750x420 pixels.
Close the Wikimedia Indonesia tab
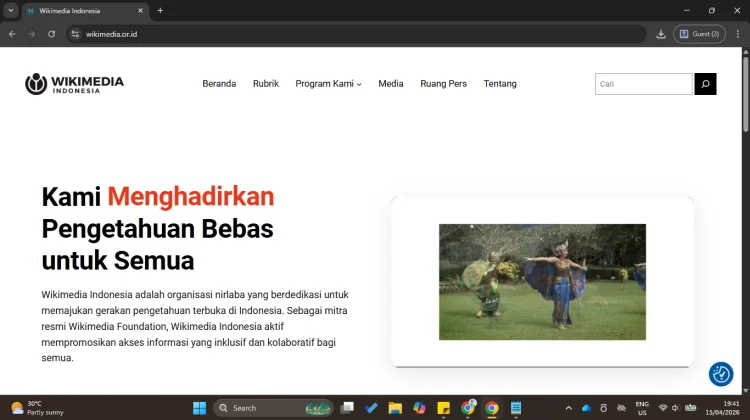tap(140, 11)
